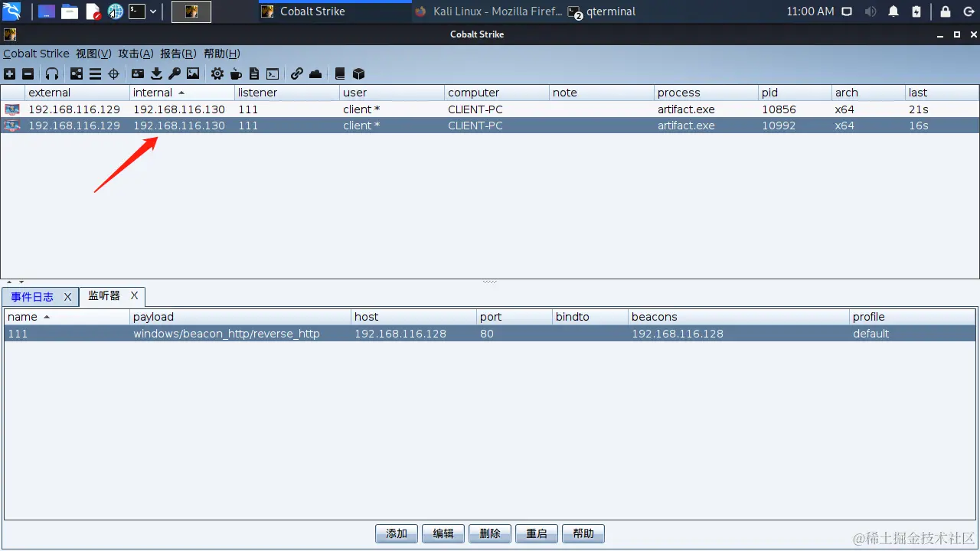Screen dimensions: 980x551
Task: Click the power manager battery icon
Action: point(916,11)
